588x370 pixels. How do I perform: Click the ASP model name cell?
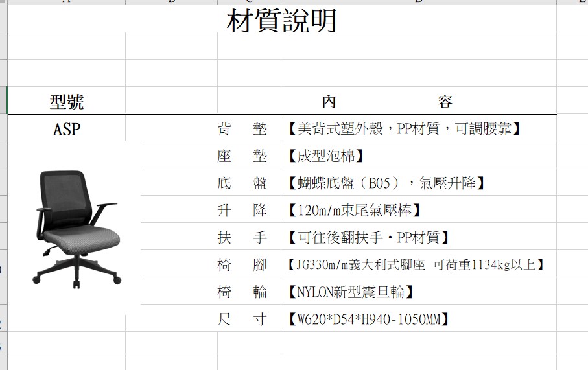point(66,128)
